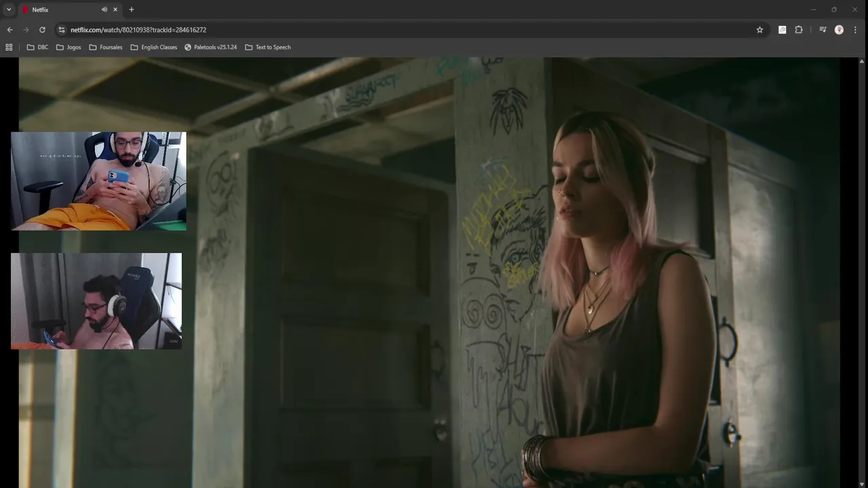Open the Text to Speech bookmark folder
The width and height of the screenshot is (868, 488).
(268, 47)
